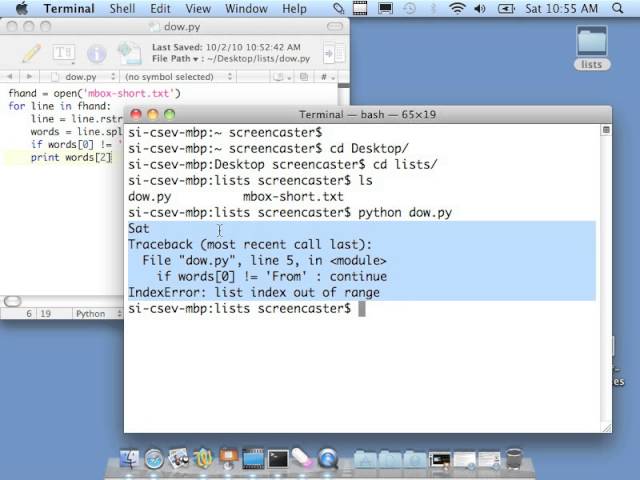Open the Trash in the Dock

[x=514, y=459]
